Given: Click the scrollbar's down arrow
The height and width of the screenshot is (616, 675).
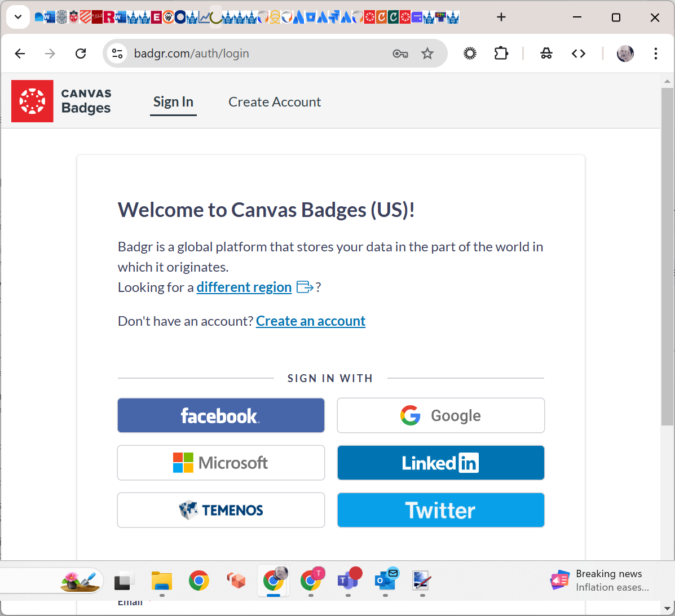Looking at the screenshot, I should click(x=667, y=608).
